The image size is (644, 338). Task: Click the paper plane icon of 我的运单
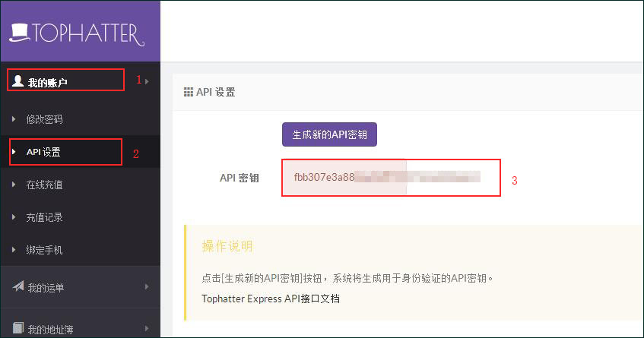(x=18, y=286)
